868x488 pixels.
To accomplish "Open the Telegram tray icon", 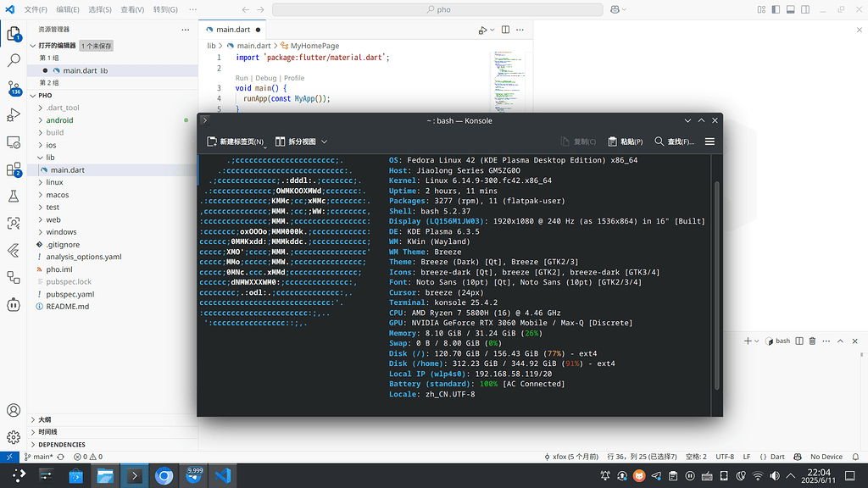I will pyautogui.click(x=656, y=476).
